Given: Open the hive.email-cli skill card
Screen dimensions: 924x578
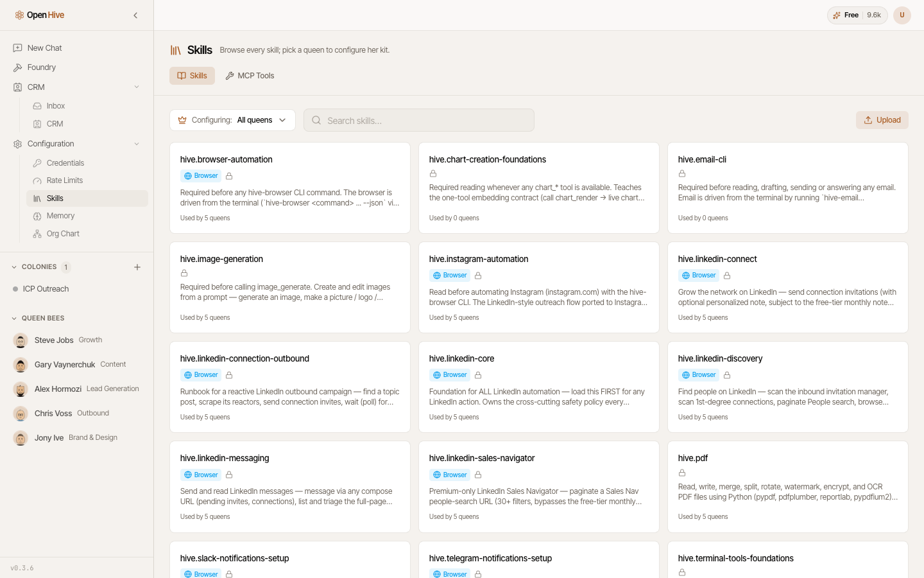Looking at the screenshot, I should [x=788, y=188].
